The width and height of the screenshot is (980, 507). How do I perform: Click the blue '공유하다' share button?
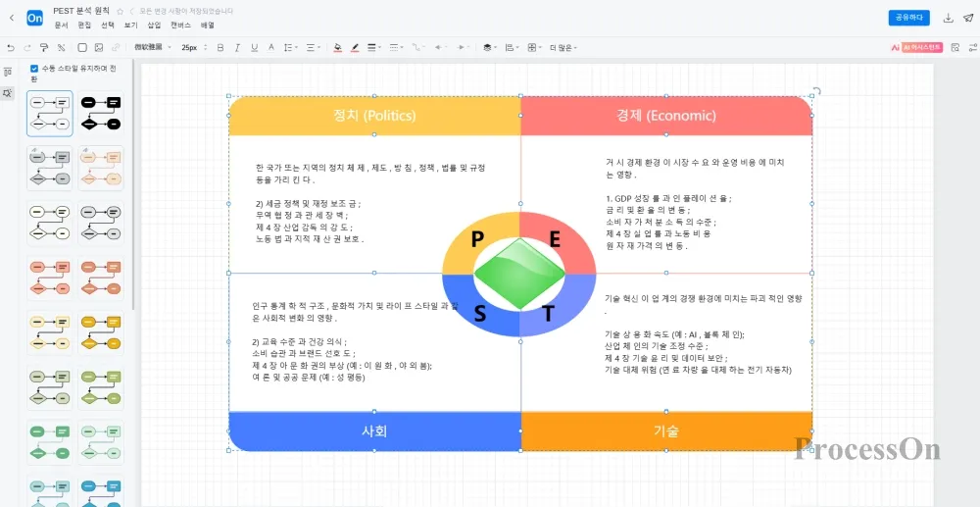[x=908, y=18]
